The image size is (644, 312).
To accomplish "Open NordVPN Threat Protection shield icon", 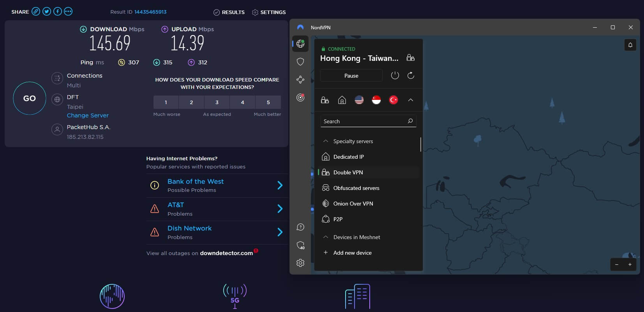I will pyautogui.click(x=300, y=62).
